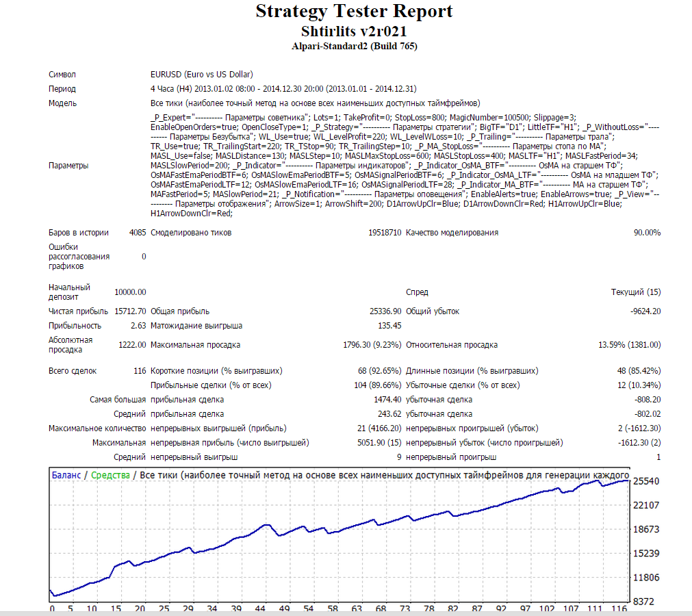Screen dimensions: 692x616
Task: Click the 25540 chart axis value
Action: [646, 481]
